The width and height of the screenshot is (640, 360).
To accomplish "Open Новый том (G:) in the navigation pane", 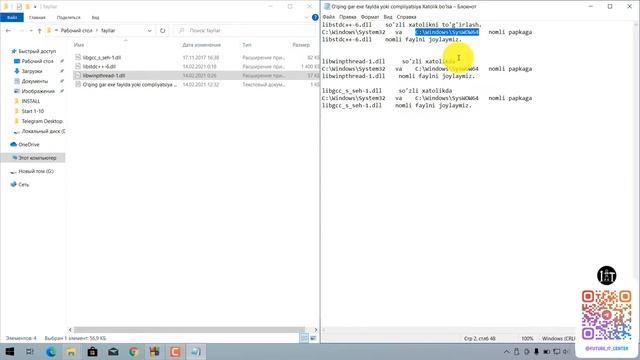I will pos(36,171).
